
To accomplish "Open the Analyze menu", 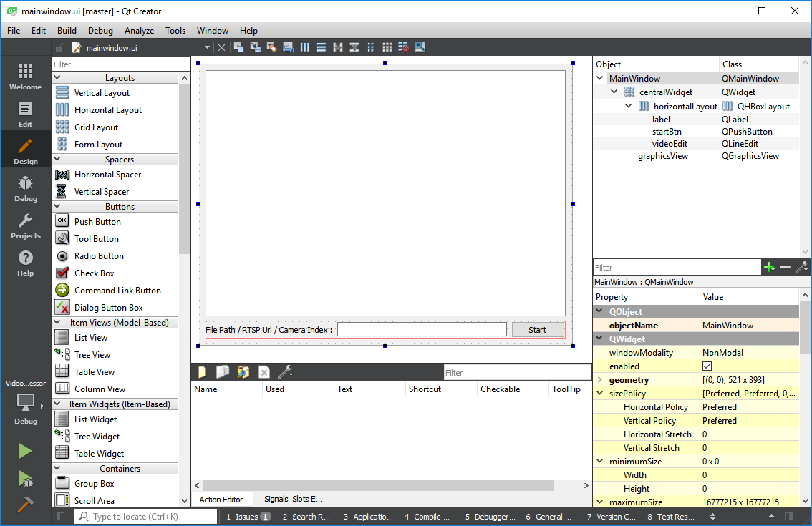I will pos(140,31).
